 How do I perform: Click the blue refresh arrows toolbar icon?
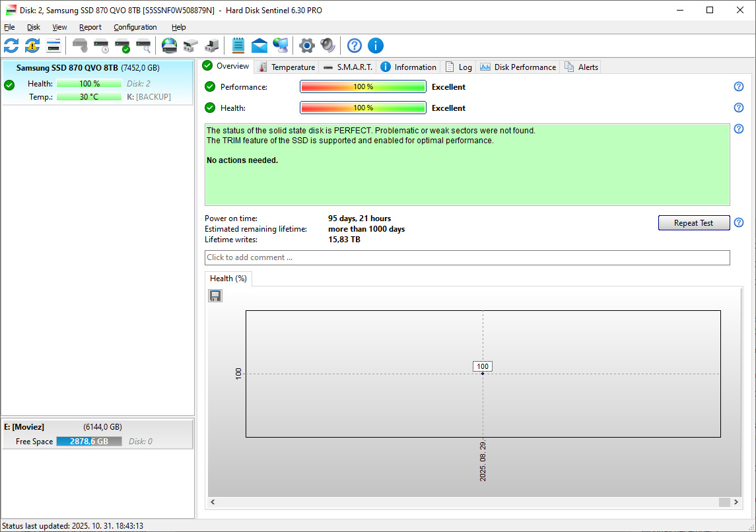coord(11,46)
